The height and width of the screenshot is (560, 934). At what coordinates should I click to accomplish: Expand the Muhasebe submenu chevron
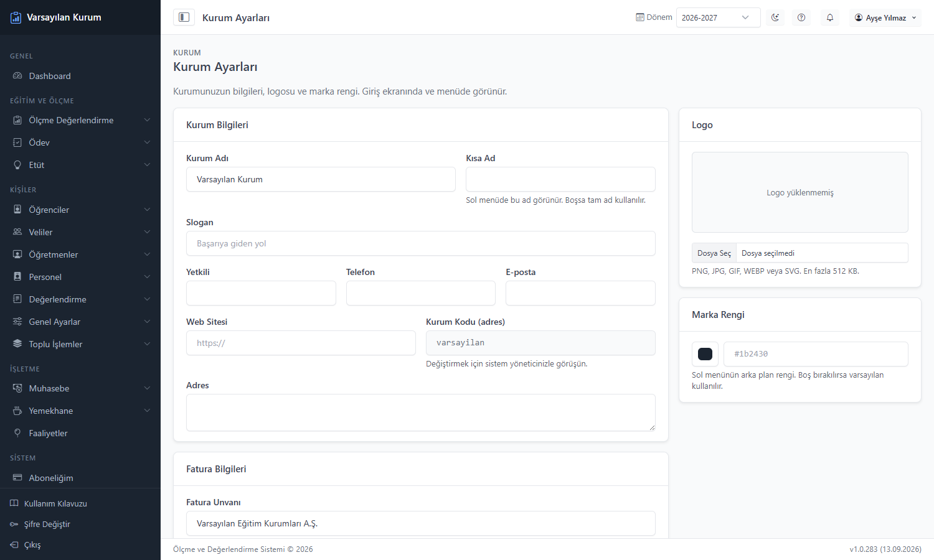click(x=147, y=388)
